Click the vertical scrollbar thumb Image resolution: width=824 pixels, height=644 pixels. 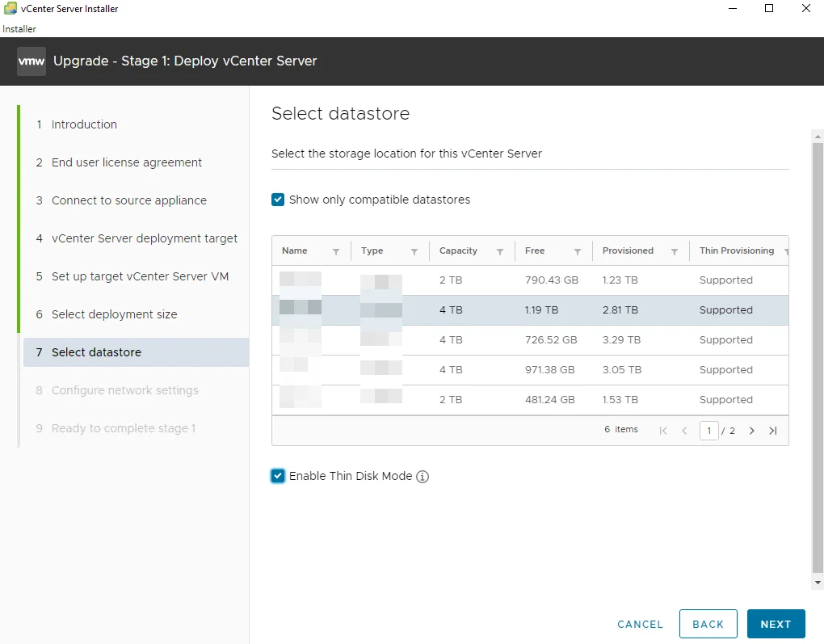[x=818, y=357]
